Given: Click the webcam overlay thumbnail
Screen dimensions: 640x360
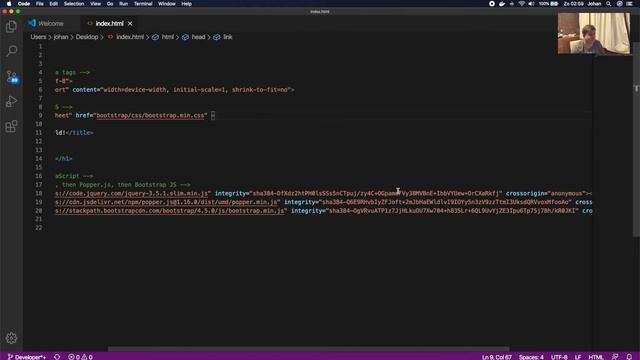Looking at the screenshot, I should click(x=594, y=33).
